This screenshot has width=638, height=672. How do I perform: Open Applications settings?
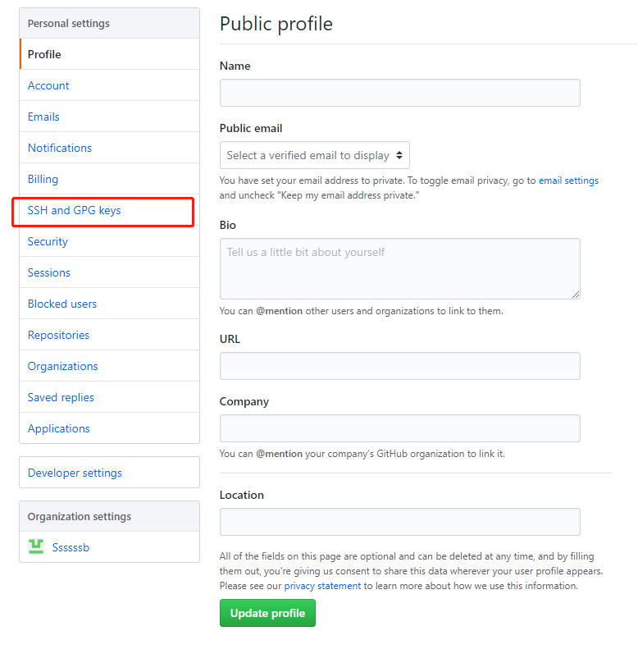click(x=59, y=429)
